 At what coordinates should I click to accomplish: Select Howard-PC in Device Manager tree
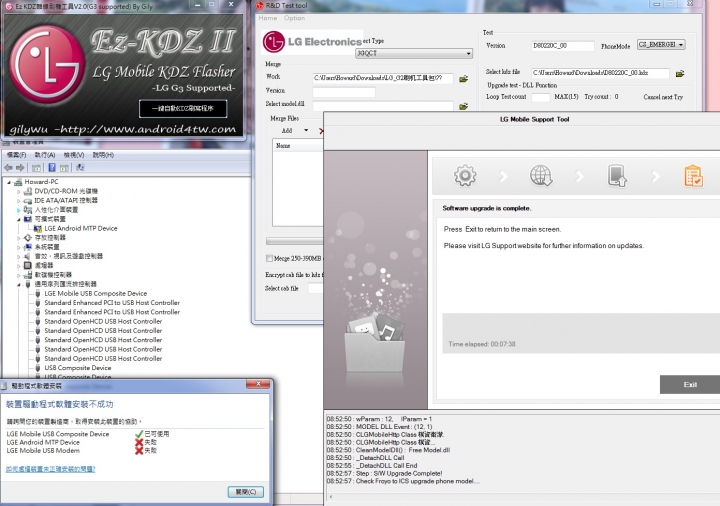41,182
